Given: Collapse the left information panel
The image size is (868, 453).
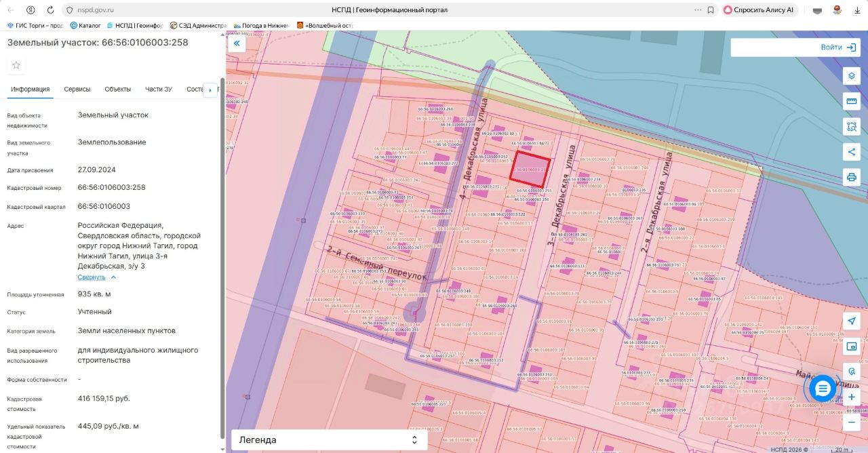Looking at the screenshot, I should (237, 43).
